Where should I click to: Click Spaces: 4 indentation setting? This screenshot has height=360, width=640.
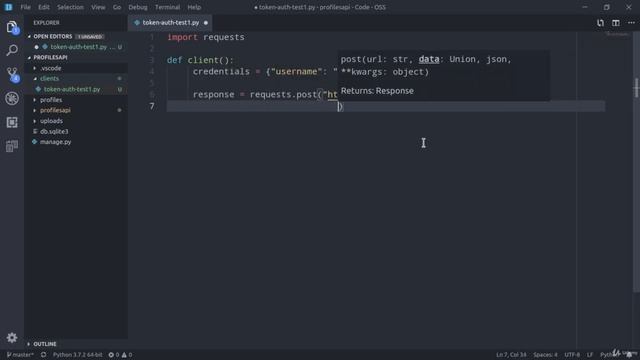(545, 355)
